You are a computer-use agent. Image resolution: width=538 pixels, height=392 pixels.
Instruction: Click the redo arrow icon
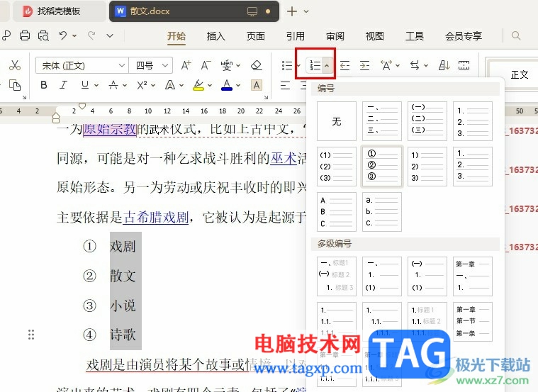point(91,35)
